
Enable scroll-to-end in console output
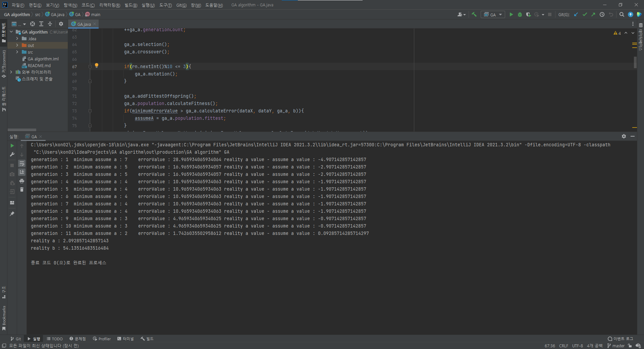pyautogui.click(x=22, y=172)
